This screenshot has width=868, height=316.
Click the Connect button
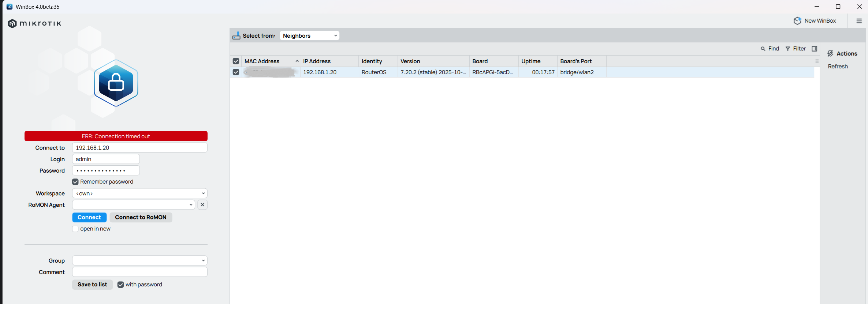tap(89, 217)
